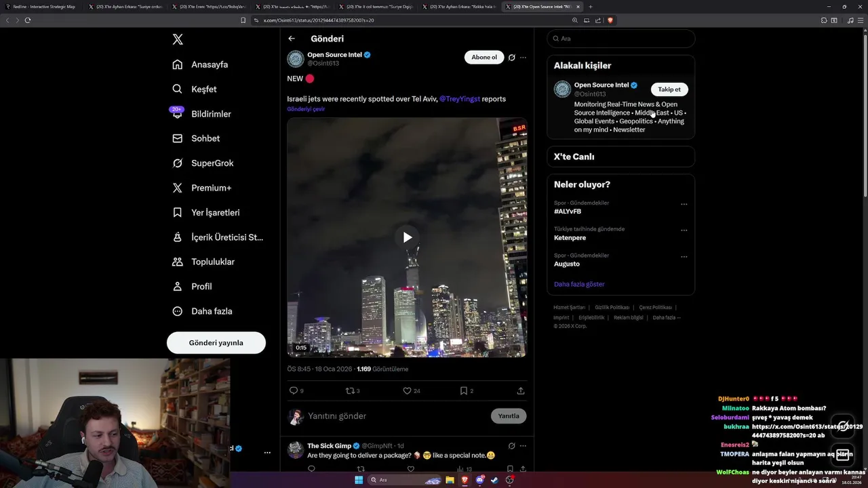868x488 pixels.
Task: Click the @TreyYingst mention link
Action: click(460, 99)
